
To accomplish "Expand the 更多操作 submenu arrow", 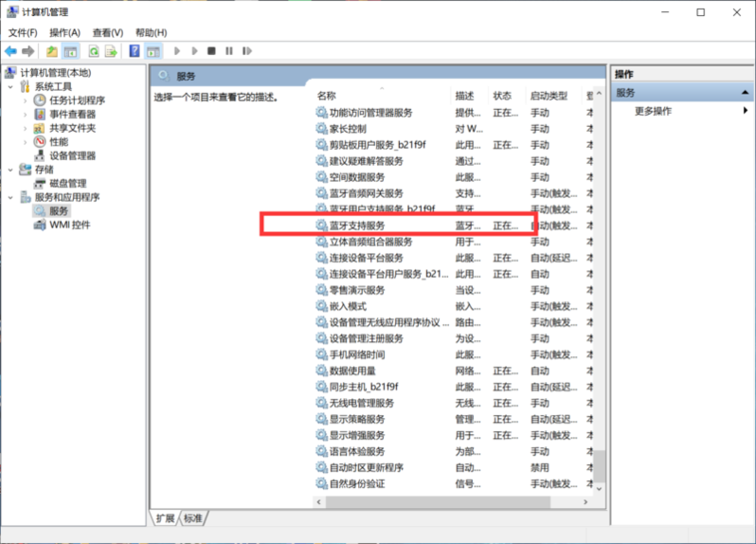I will (746, 111).
